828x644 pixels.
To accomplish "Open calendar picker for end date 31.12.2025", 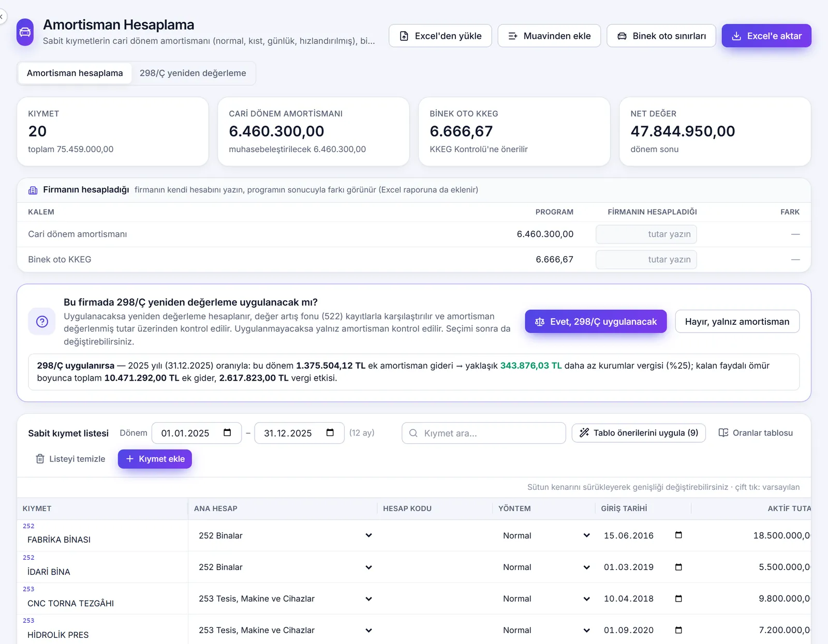I will pyautogui.click(x=330, y=432).
